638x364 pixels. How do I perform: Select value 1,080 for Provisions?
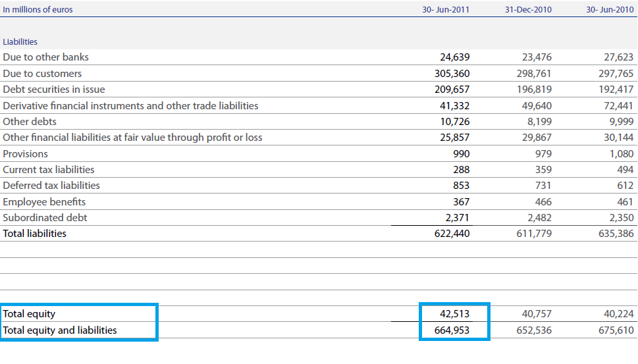coord(622,154)
